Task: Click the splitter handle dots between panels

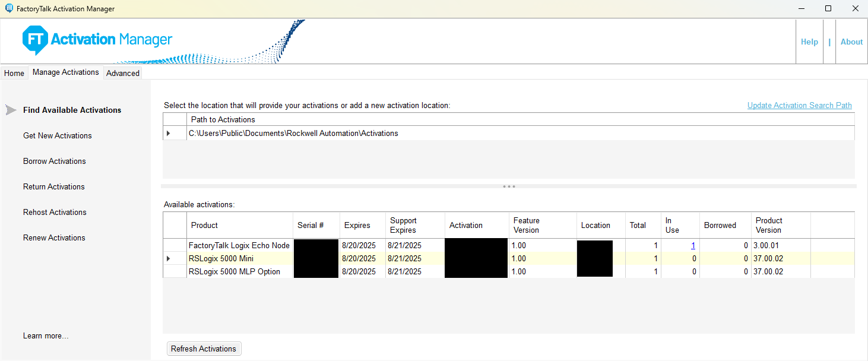Action: click(509, 186)
